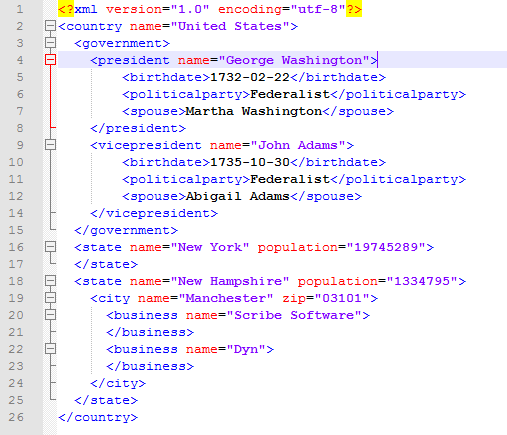Click the Abigail Adams spouse text
The height and width of the screenshot is (435, 507).
(x=237, y=196)
